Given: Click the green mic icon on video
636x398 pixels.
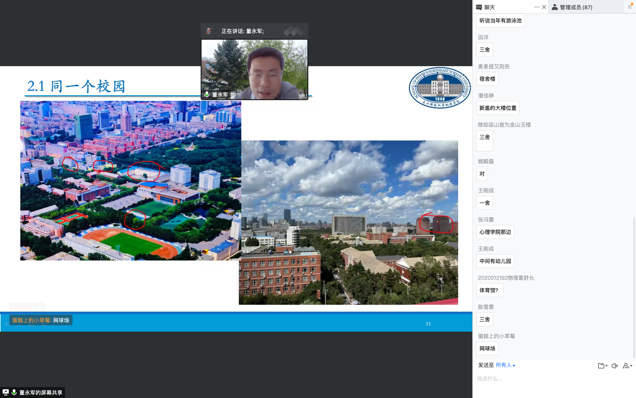Looking at the screenshot, I should click(x=206, y=94).
